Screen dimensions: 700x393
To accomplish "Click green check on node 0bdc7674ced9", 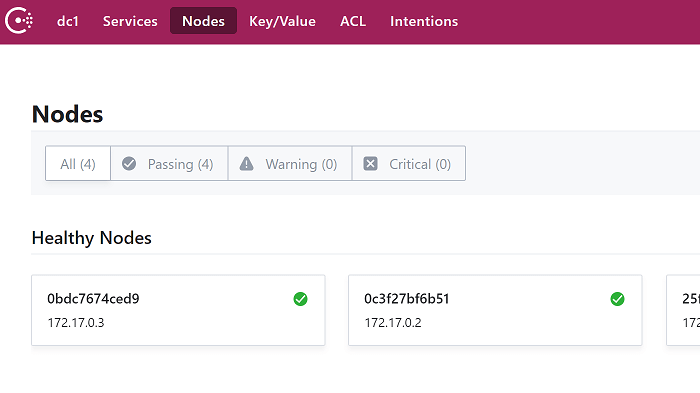I will click(300, 299).
